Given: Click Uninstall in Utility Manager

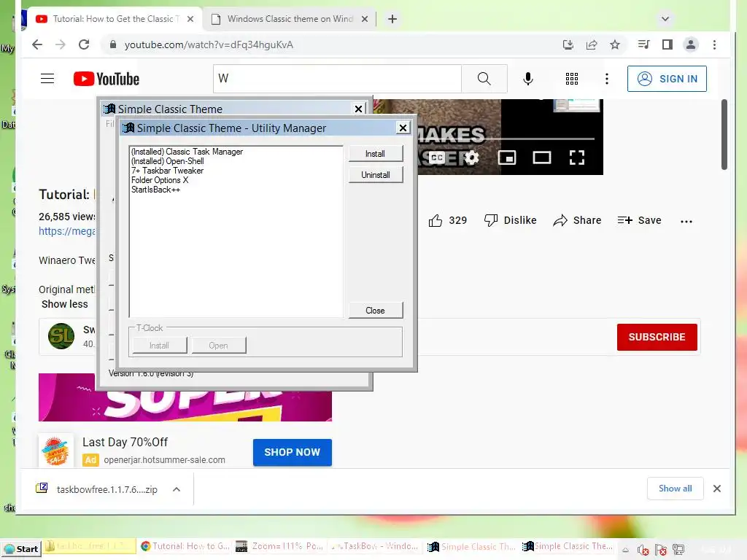Looking at the screenshot, I should 376,175.
